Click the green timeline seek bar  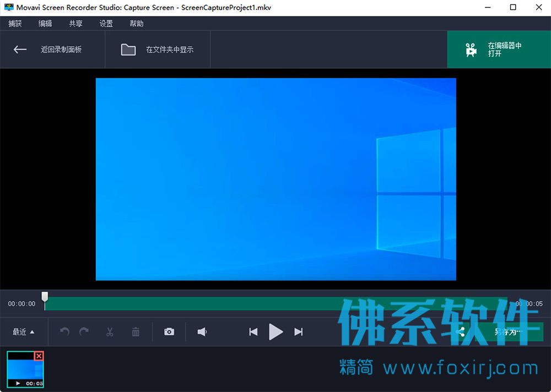(276, 303)
